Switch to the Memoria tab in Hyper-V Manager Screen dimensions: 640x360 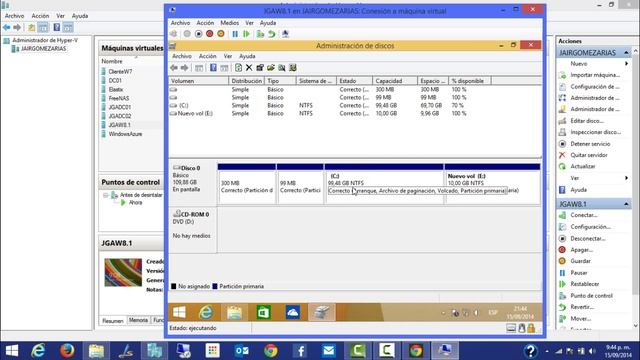click(138, 320)
